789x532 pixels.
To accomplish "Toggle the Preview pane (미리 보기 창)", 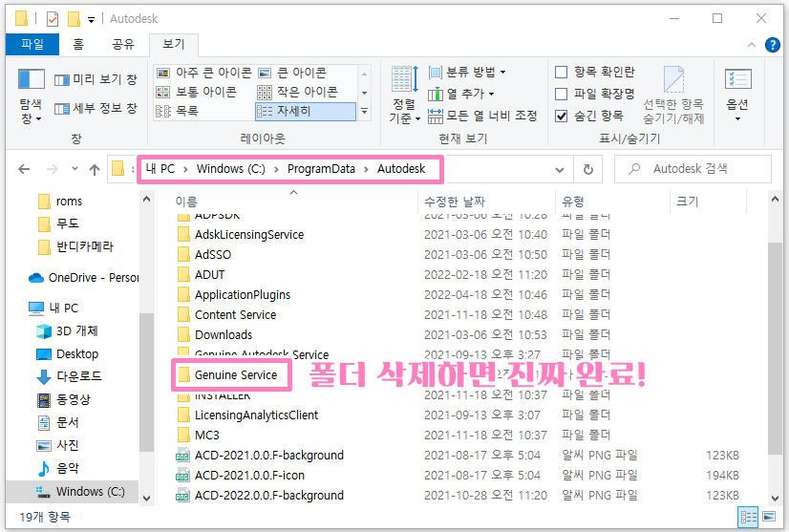I will point(96,79).
